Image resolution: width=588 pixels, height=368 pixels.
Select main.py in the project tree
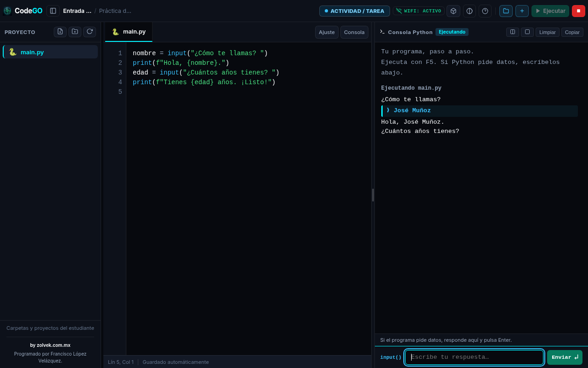click(x=50, y=52)
